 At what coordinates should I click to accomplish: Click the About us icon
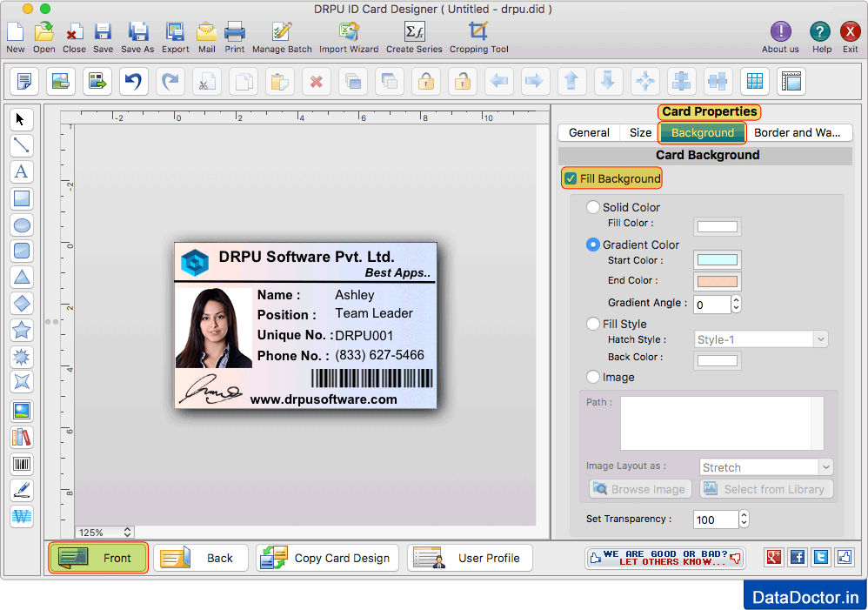(780, 31)
